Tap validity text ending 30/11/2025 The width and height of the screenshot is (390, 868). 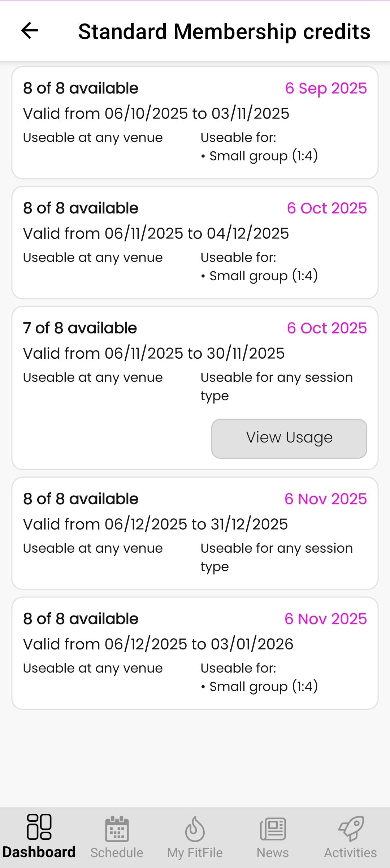154,353
